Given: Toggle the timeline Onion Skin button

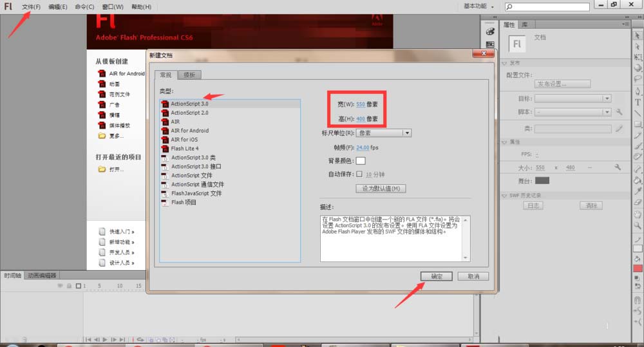Looking at the screenshot, I should point(151,340).
